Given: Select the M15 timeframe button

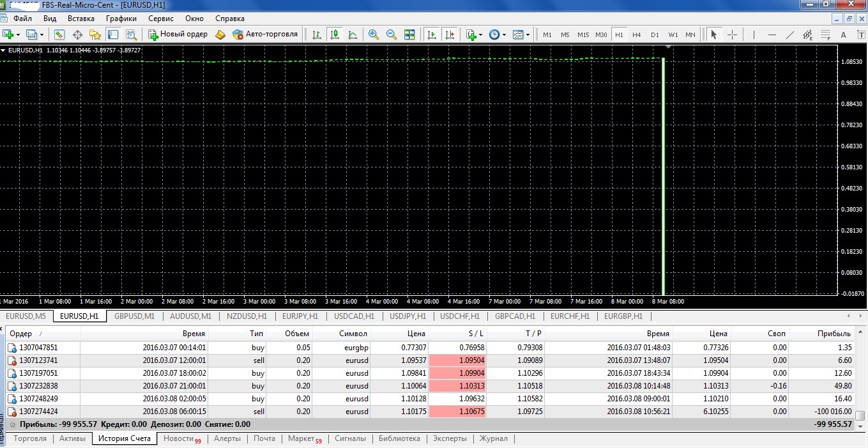Looking at the screenshot, I should coord(583,35).
